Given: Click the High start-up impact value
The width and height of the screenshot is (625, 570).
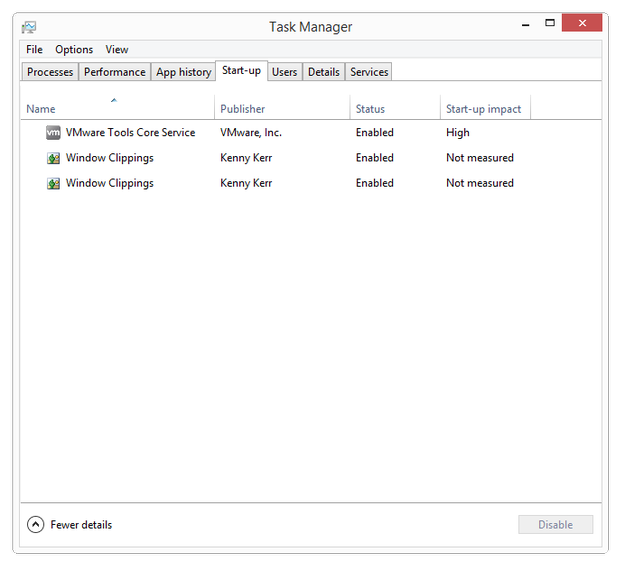Looking at the screenshot, I should click(x=458, y=133).
